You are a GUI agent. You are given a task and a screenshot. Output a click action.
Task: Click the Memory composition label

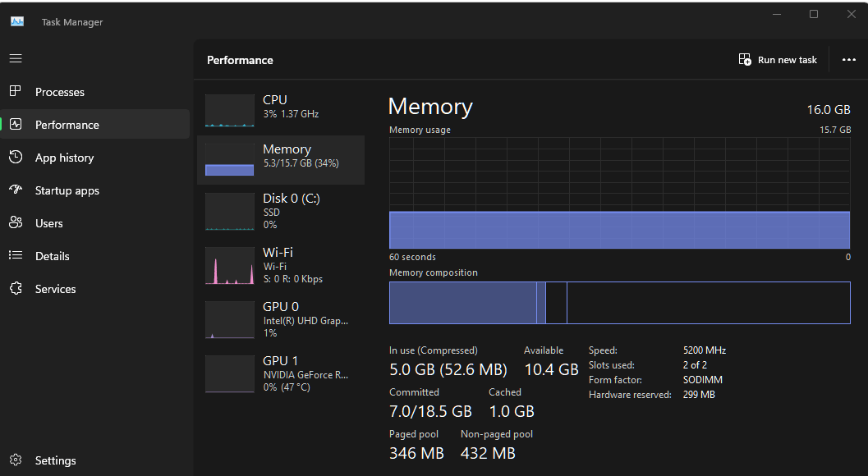coord(433,272)
